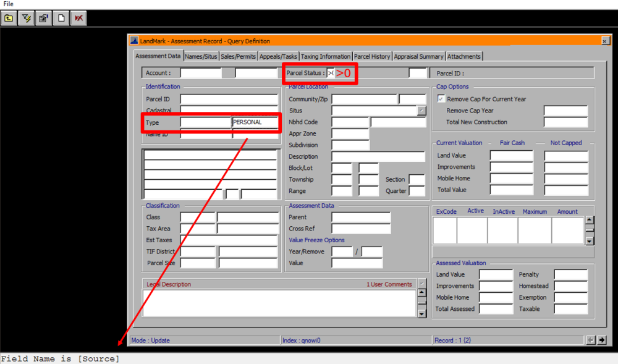Image resolution: width=618 pixels, height=364 pixels.
Task: Click the title bar LandMark application icon
Action: click(133, 41)
